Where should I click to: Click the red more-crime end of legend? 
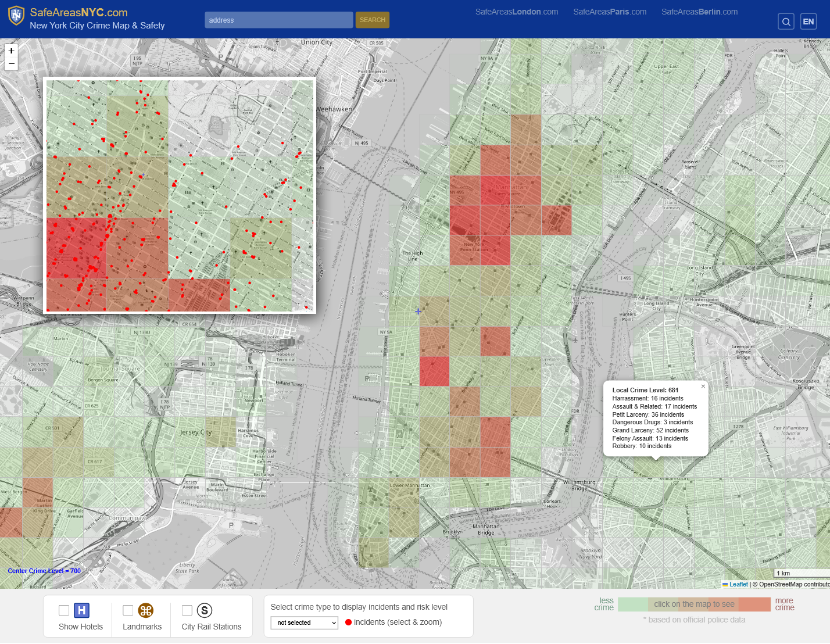tap(754, 604)
